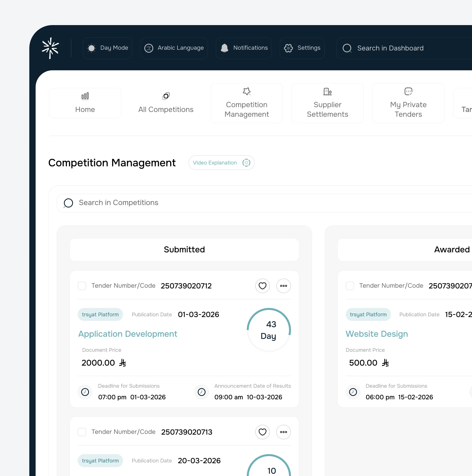Image resolution: width=472 pixels, height=476 pixels.
Task: Navigate to Supplier Settlements
Action: [327, 104]
